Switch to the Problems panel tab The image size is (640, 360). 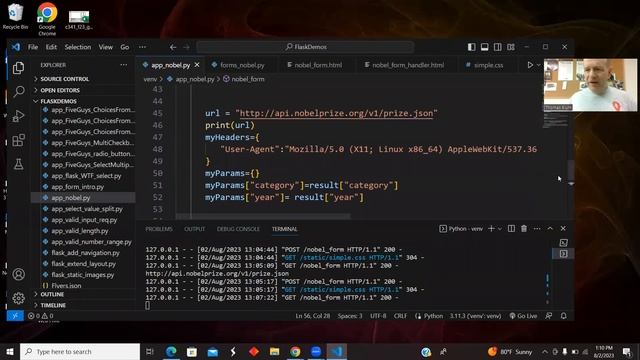tap(159, 229)
